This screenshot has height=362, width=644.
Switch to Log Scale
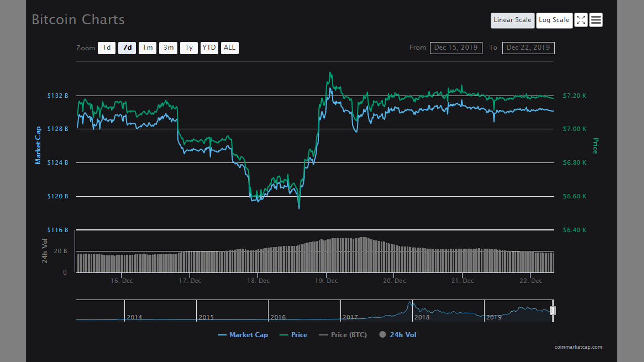click(554, 20)
